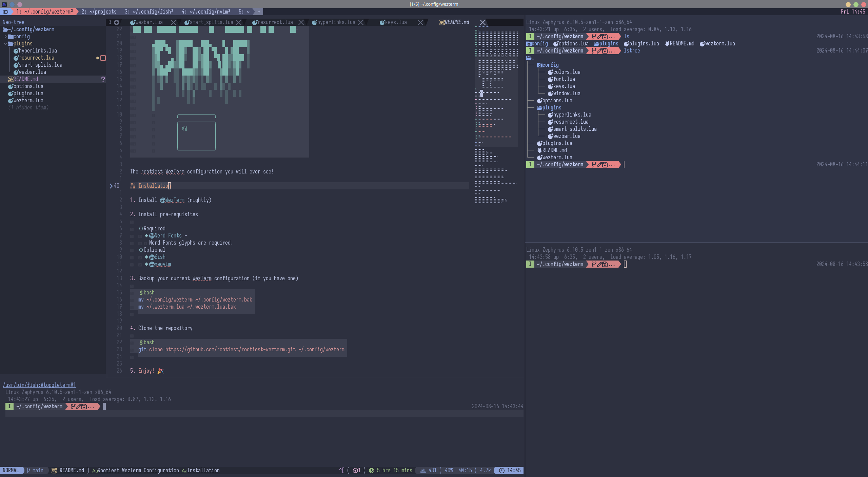Click the back-arrow icon in the Neovim bufferline
The height and width of the screenshot is (477, 868).
click(x=117, y=22)
